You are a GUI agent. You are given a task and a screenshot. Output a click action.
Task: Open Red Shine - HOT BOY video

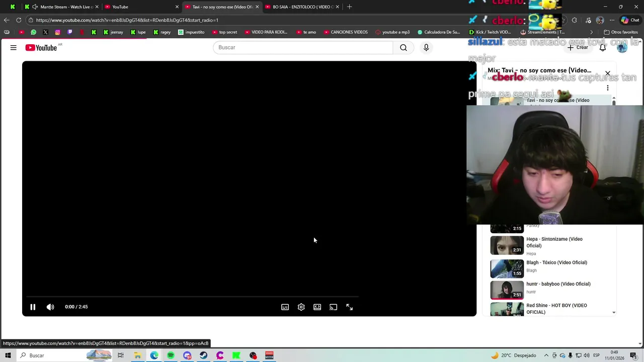[x=556, y=309]
